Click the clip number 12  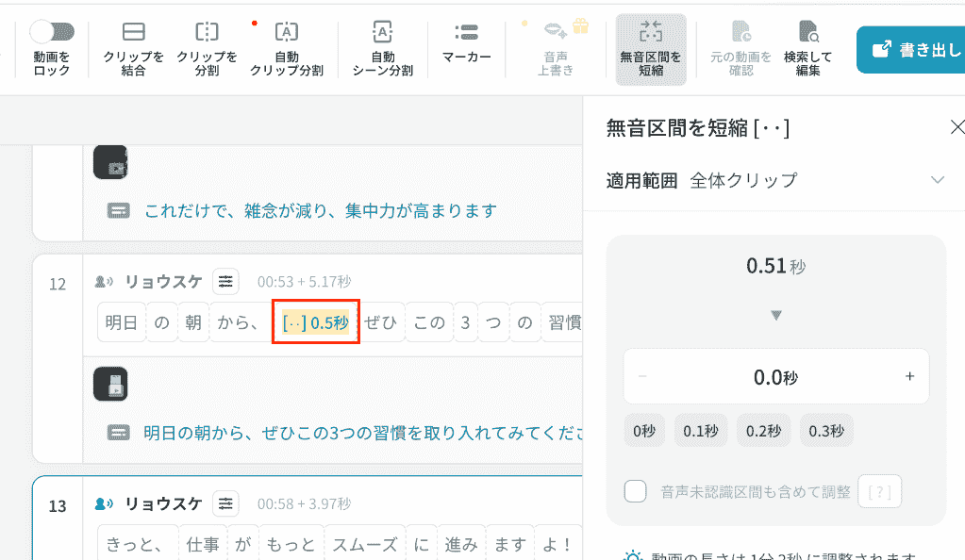tap(58, 284)
